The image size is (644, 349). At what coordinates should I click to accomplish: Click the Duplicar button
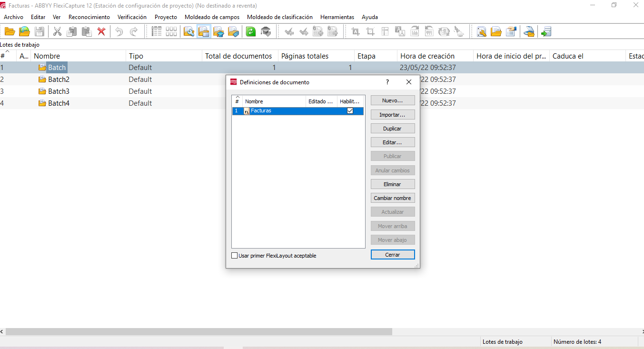click(393, 129)
